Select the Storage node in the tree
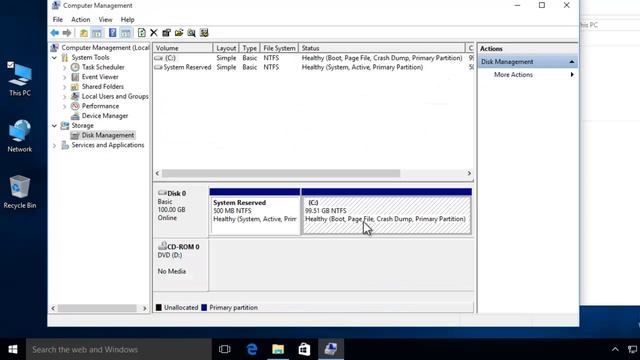640x360 pixels. click(x=82, y=125)
